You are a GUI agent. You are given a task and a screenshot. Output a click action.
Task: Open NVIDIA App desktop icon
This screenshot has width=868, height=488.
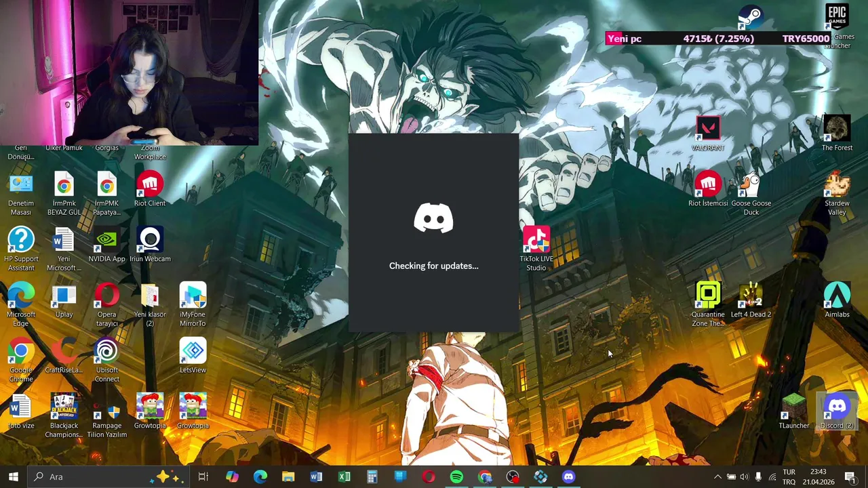click(106, 245)
